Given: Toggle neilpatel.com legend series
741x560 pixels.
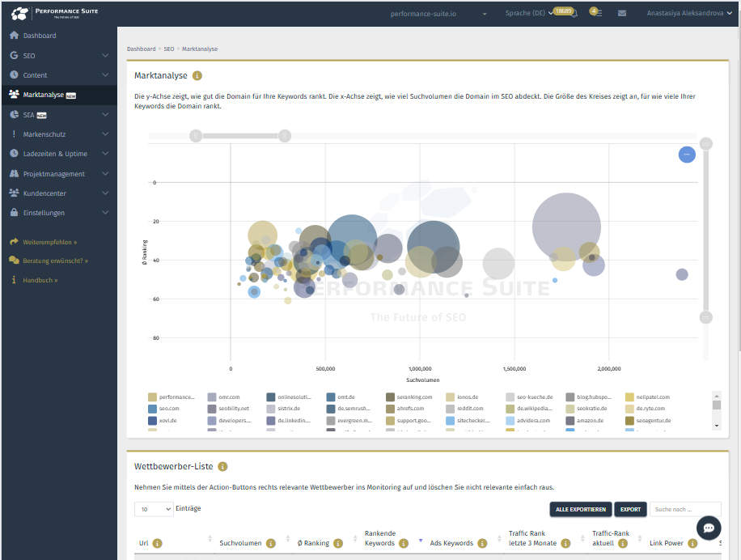Looking at the screenshot, I should pos(647,397).
